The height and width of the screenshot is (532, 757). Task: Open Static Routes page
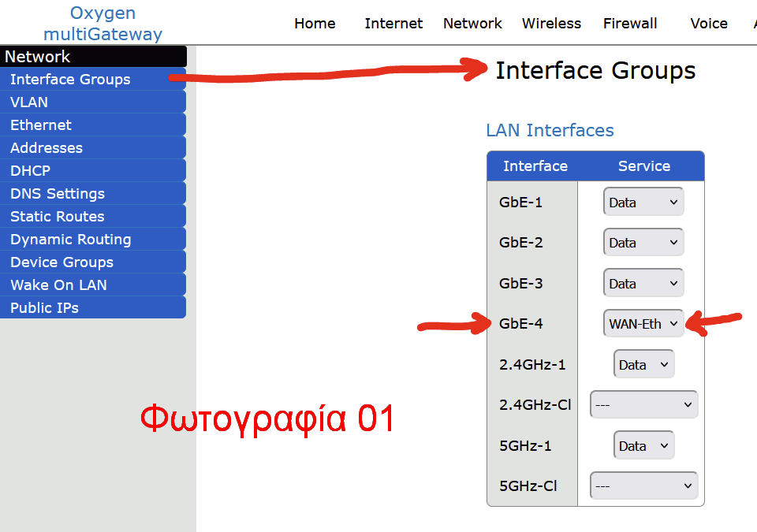coord(93,216)
